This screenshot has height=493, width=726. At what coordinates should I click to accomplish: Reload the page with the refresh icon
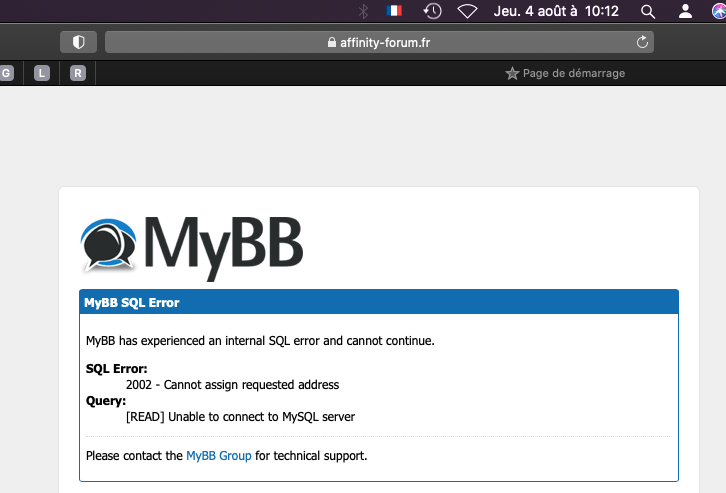(642, 42)
